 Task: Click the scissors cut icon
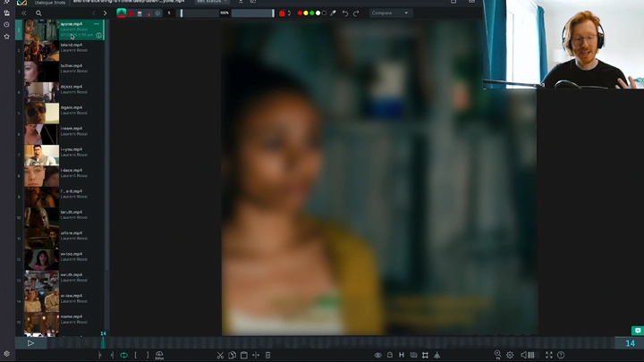[x=220, y=355]
